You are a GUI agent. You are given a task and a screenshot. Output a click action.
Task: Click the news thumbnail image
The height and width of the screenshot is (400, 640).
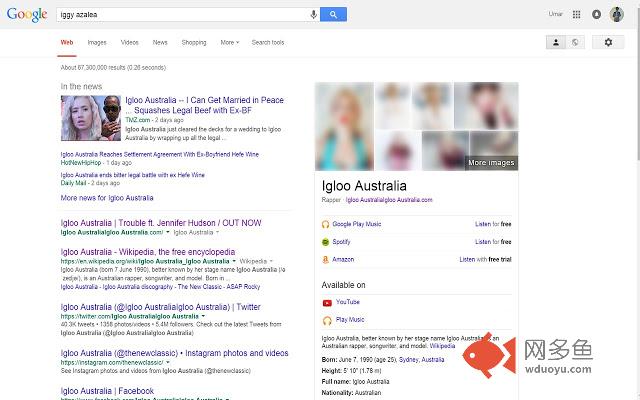[91, 118]
